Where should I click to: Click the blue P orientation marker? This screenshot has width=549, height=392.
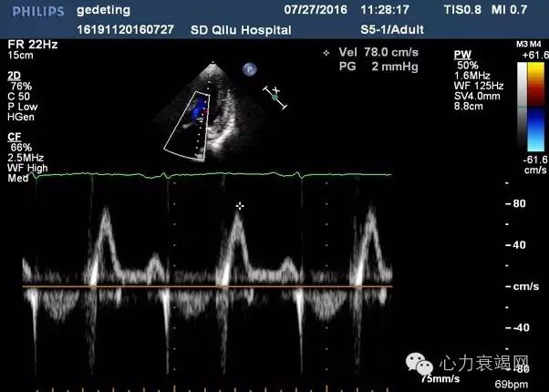pyautogui.click(x=248, y=68)
